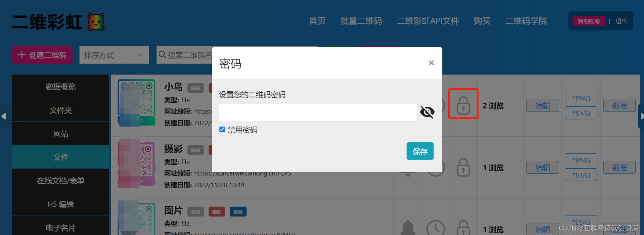
Task: Download *PNG for 小鸟 row
Action: [x=581, y=99]
